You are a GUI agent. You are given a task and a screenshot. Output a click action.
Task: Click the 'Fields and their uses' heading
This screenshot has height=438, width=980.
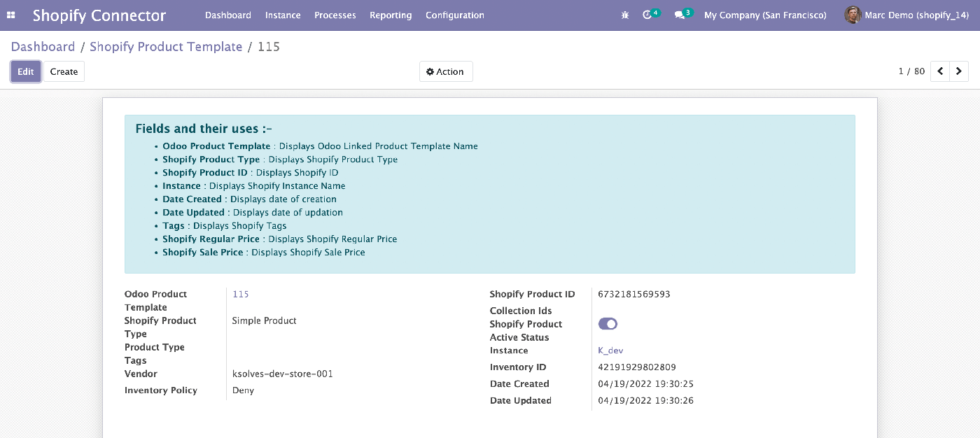(x=204, y=128)
